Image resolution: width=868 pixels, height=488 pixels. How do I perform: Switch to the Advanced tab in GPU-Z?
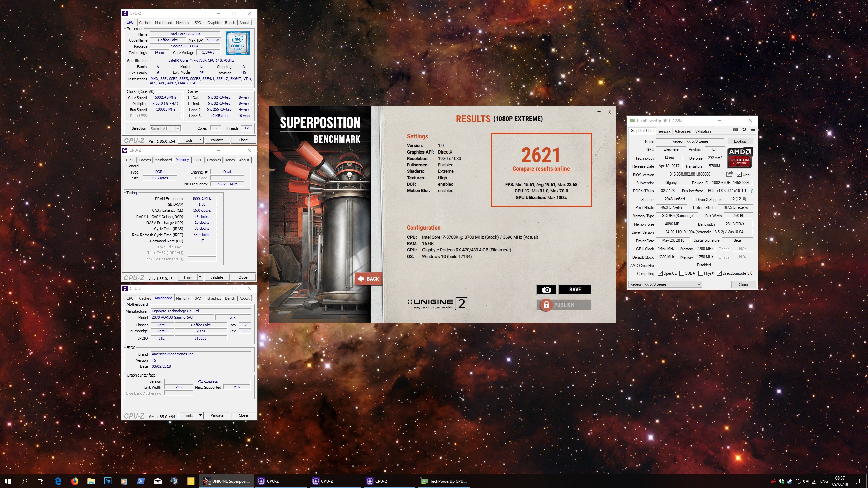(683, 131)
